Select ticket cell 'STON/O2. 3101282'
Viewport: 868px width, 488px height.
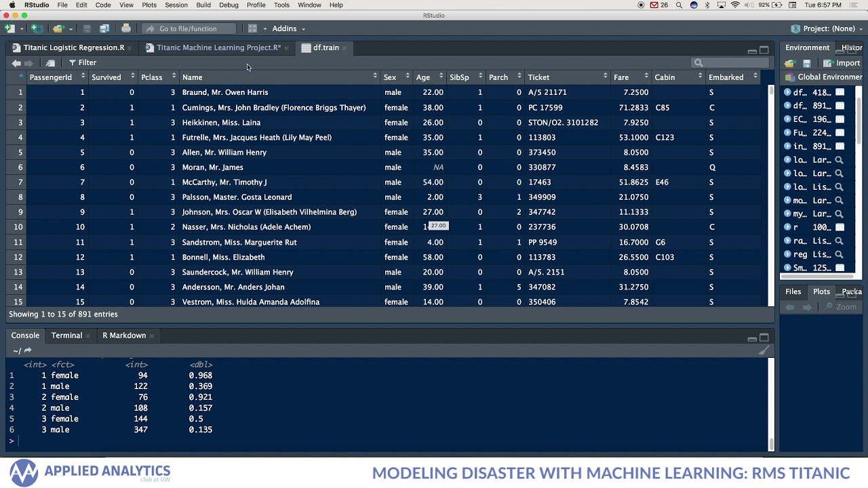click(x=563, y=123)
